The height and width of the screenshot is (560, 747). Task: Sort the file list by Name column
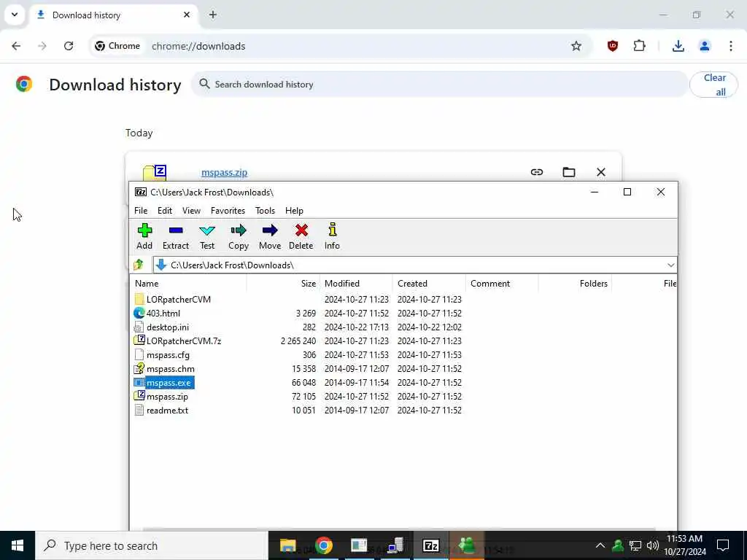coord(188,284)
